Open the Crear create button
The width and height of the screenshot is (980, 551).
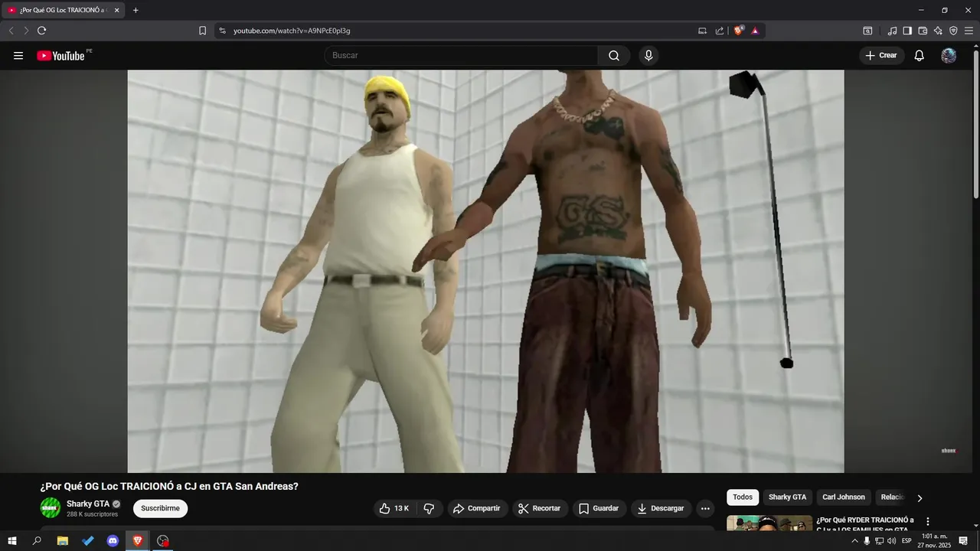coord(881,56)
